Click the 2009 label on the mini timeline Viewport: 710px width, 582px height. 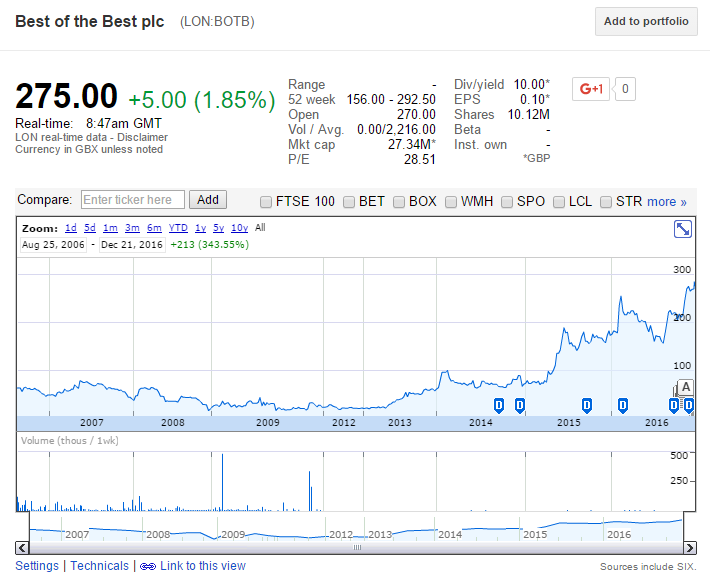pos(233,535)
